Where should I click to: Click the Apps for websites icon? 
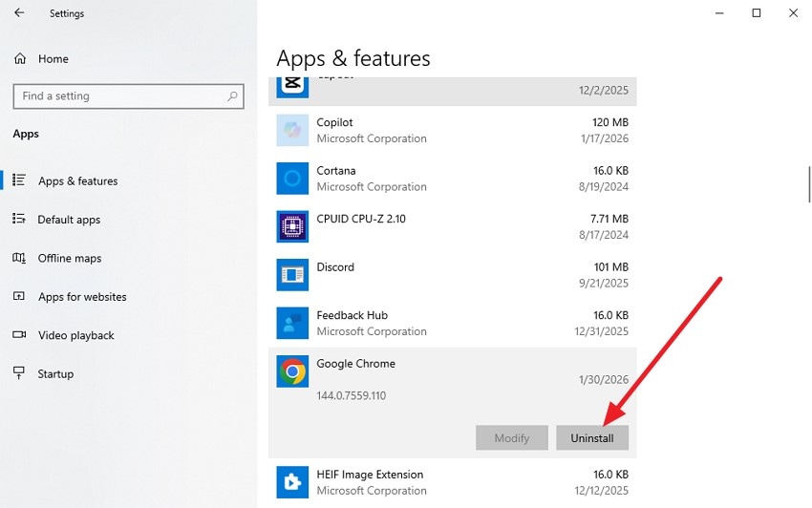[x=19, y=296]
